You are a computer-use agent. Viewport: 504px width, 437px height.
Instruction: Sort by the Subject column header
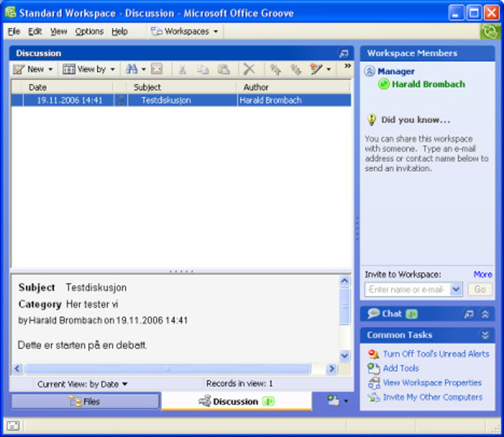[182, 87]
